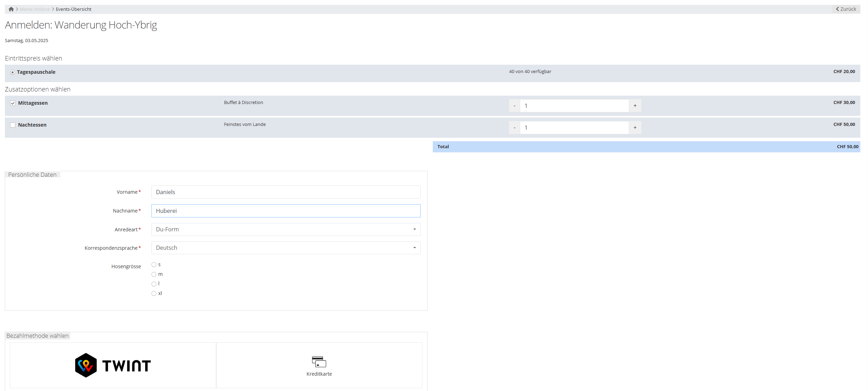The height and width of the screenshot is (391, 868).
Task: Click the Zurück back button
Action: [846, 9]
